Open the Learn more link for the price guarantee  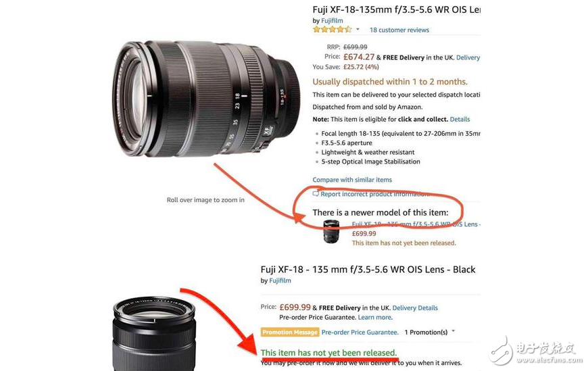click(374, 318)
